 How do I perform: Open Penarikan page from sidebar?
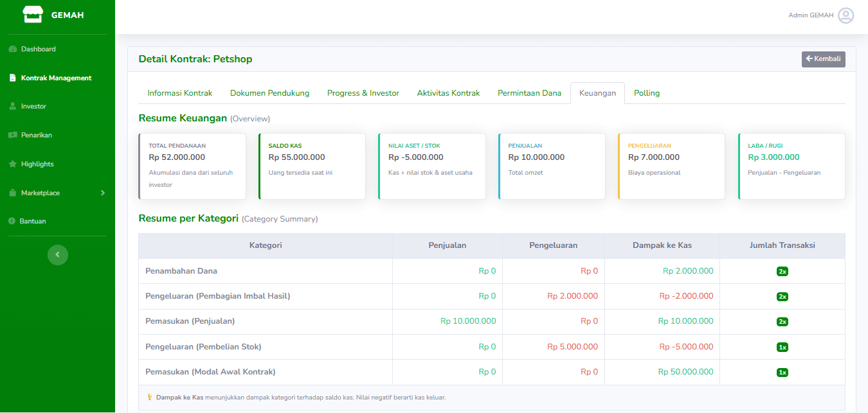point(36,136)
